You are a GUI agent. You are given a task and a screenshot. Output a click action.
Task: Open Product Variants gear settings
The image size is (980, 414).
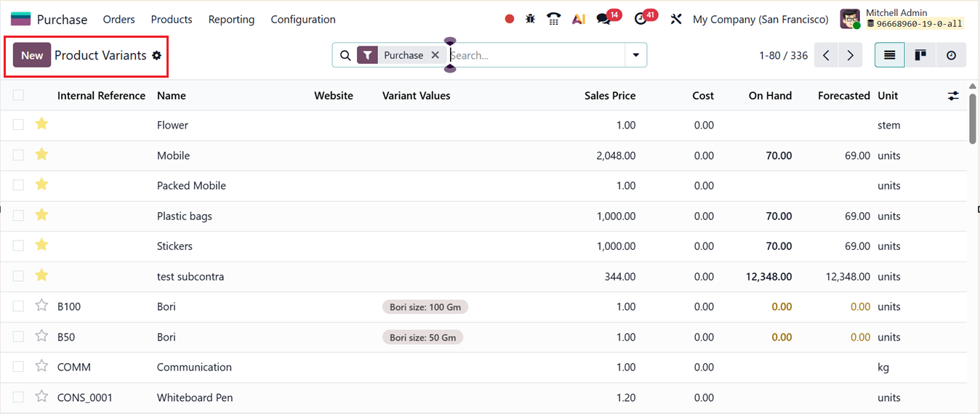point(156,55)
